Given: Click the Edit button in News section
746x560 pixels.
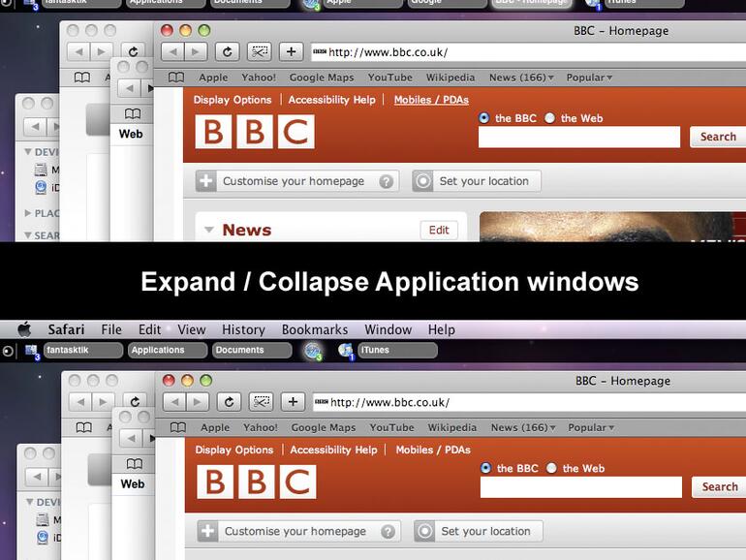Looking at the screenshot, I should [439, 231].
